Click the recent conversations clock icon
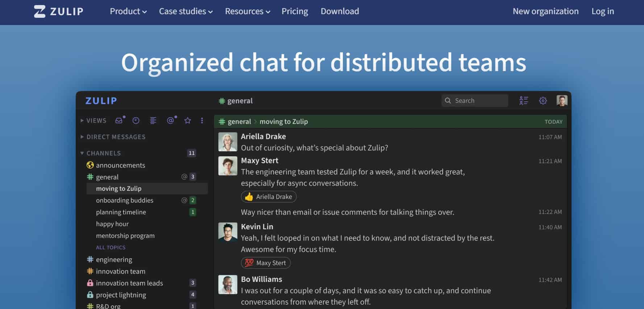 (x=136, y=120)
